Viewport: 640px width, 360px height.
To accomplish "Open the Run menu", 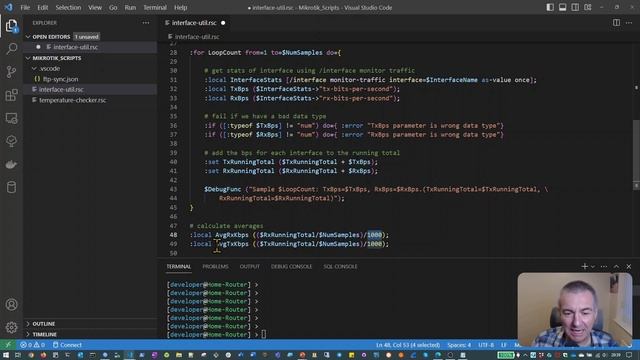I will (x=130, y=7).
